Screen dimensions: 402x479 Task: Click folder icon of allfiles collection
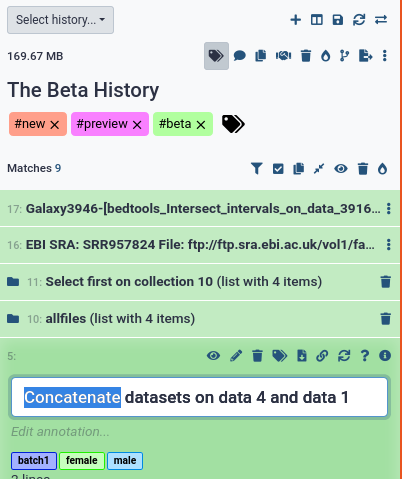tap(13, 319)
